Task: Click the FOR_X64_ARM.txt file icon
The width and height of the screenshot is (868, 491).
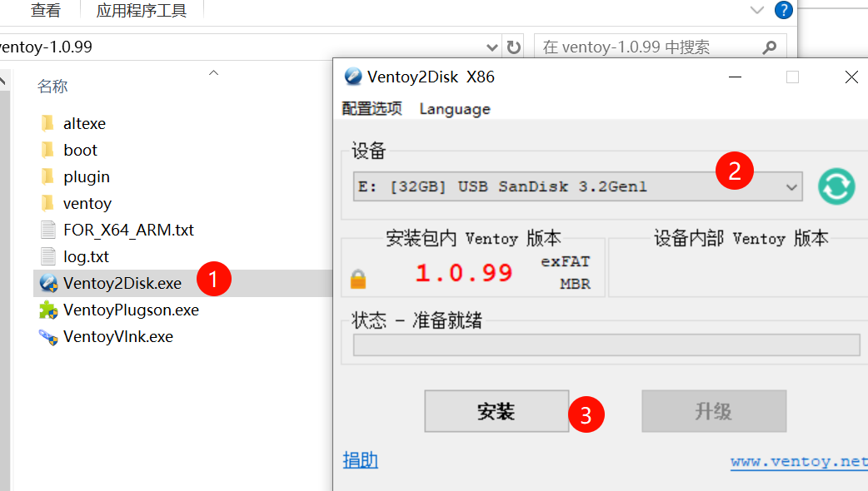Action: tap(48, 230)
